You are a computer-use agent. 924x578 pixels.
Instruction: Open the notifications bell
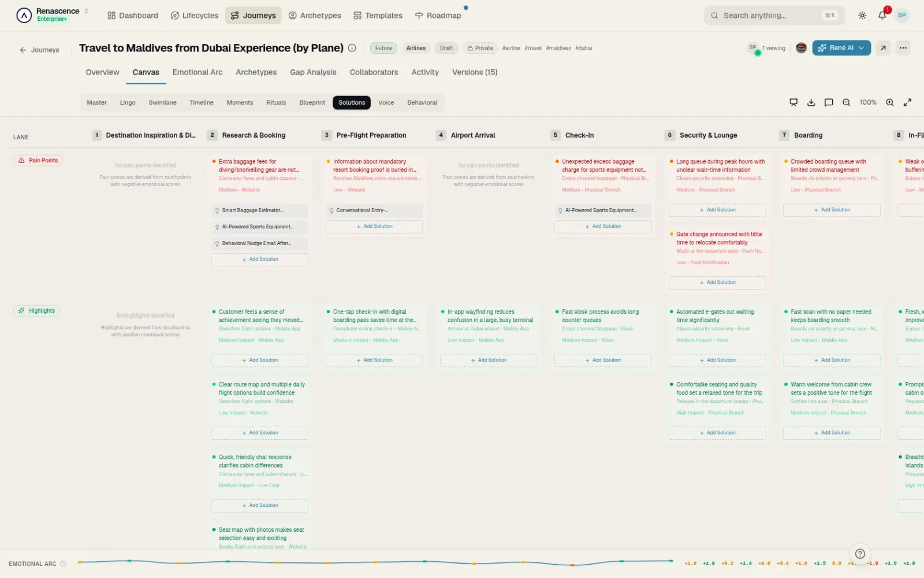coord(882,16)
